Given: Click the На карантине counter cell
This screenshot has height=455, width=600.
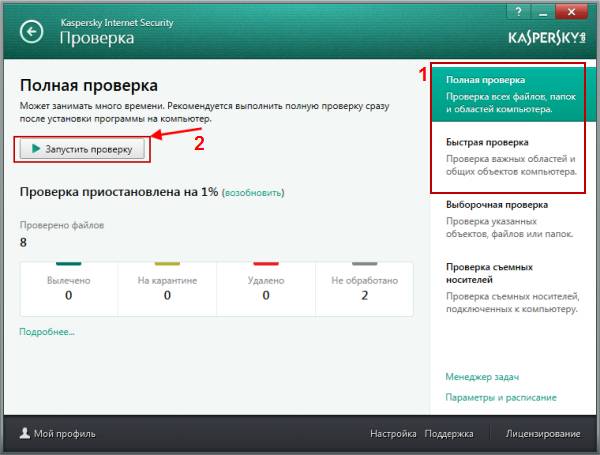Looking at the screenshot, I should click(x=167, y=289).
